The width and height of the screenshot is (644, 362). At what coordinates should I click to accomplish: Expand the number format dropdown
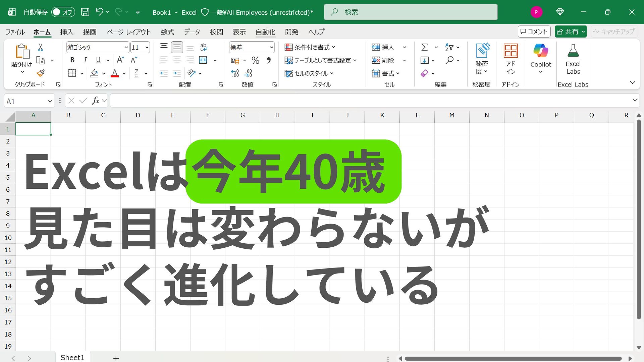pos(271,47)
